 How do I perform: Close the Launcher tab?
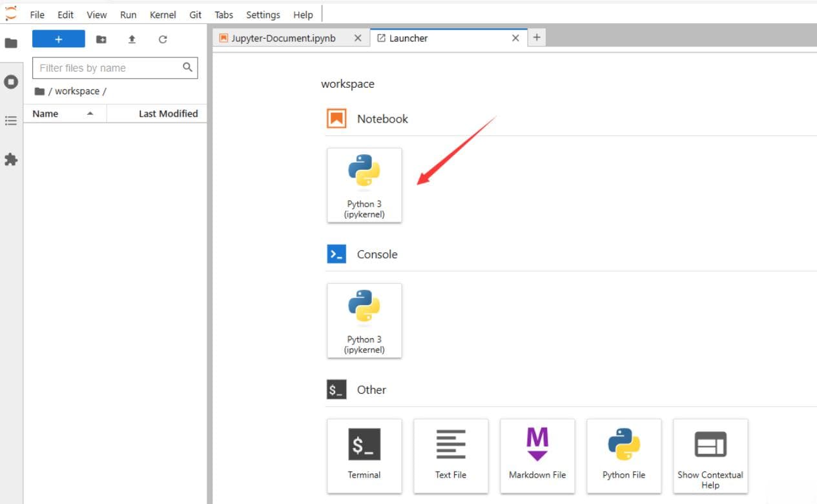515,38
